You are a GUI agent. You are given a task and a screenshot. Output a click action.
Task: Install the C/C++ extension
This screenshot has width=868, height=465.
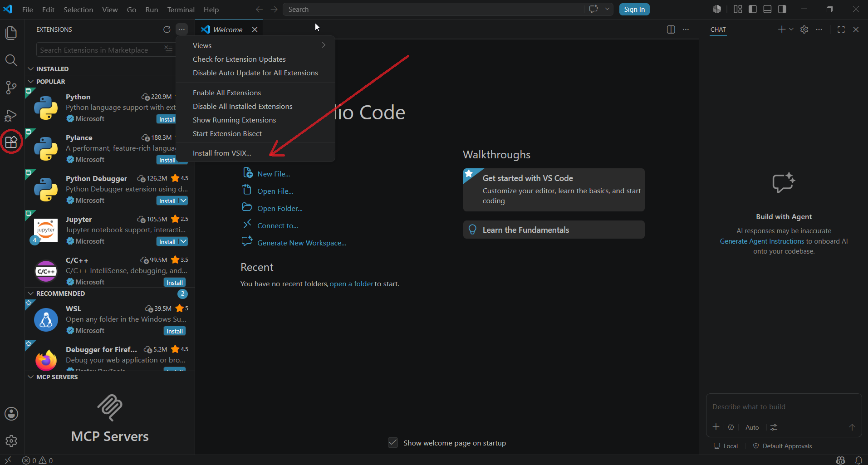click(x=175, y=283)
